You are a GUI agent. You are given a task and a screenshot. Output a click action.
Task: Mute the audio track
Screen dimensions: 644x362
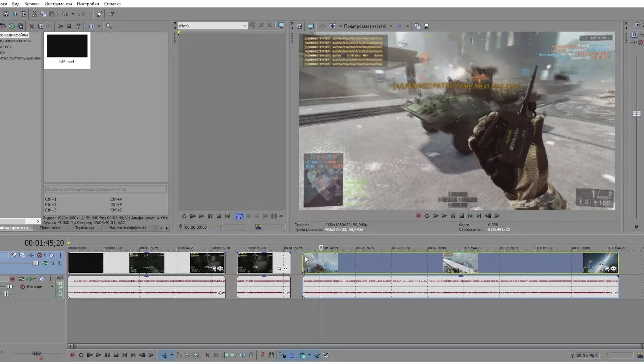[x=42, y=279]
